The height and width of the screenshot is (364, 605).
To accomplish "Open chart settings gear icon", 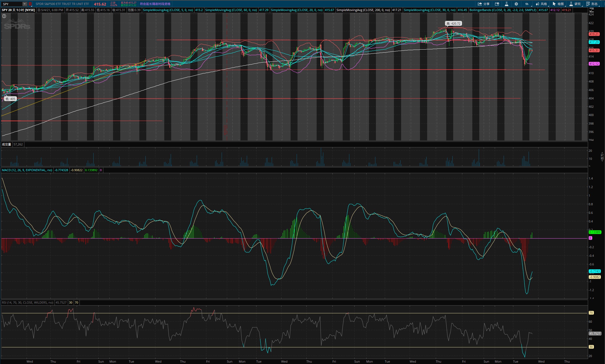I will coord(516,4).
